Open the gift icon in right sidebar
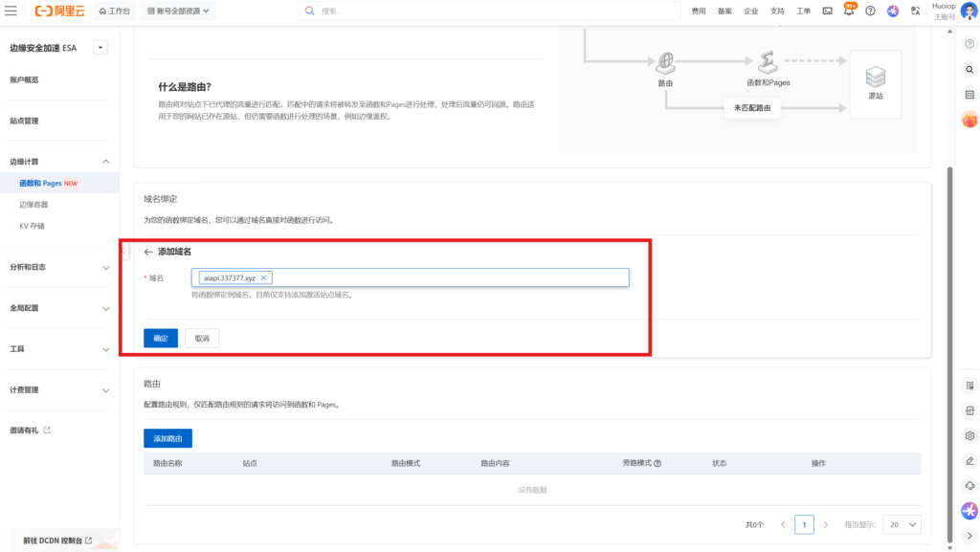980x552 pixels. click(969, 120)
